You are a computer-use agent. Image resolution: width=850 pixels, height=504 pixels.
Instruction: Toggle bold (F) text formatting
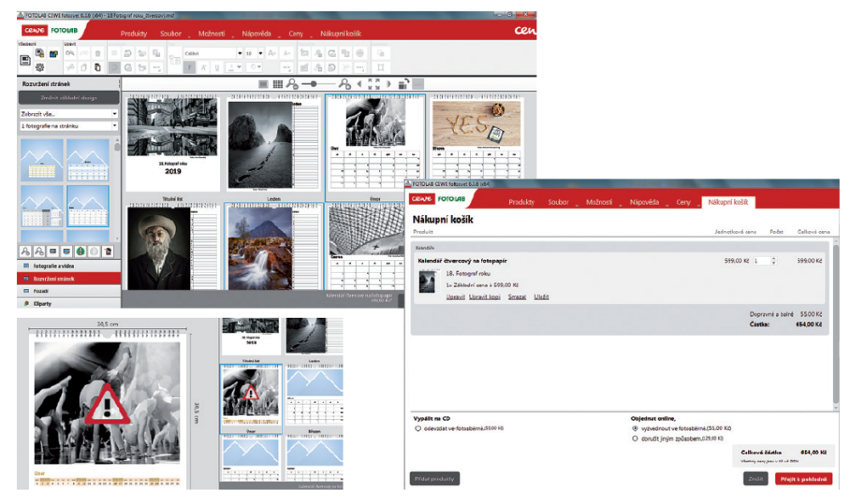(x=190, y=68)
